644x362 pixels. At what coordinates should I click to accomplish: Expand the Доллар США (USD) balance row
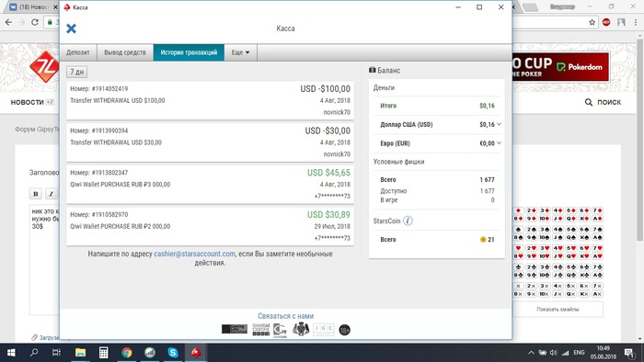click(437, 124)
